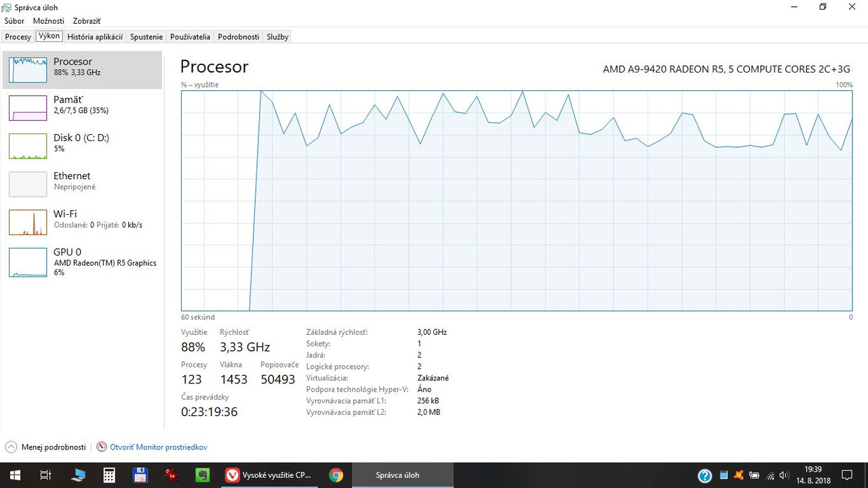Click the orange tray icon beside battery

739,475
